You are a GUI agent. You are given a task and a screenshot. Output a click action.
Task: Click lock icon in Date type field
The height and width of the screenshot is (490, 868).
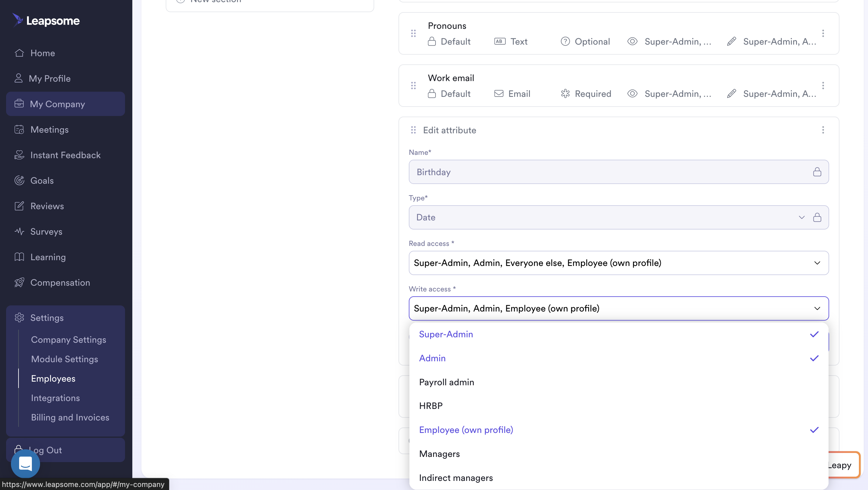pyautogui.click(x=817, y=217)
